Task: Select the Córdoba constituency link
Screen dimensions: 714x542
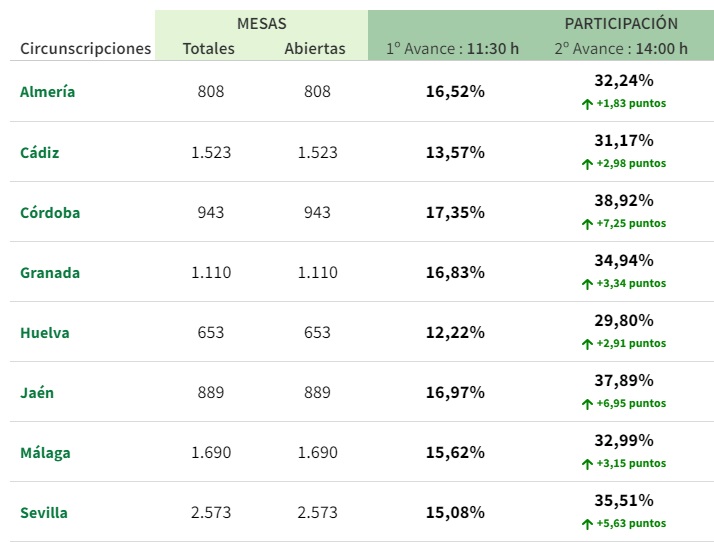Action: pyautogui.click(x=50, y=212)
